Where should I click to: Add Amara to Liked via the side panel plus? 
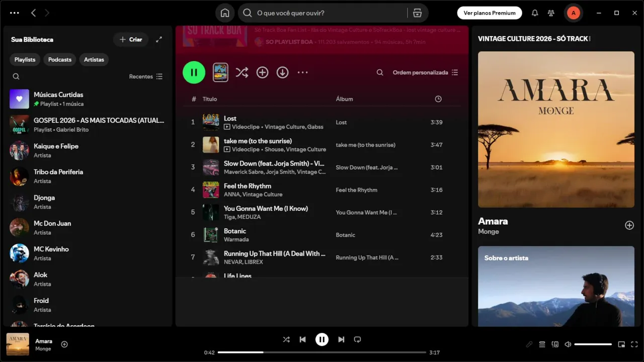[x=629, y=225]
